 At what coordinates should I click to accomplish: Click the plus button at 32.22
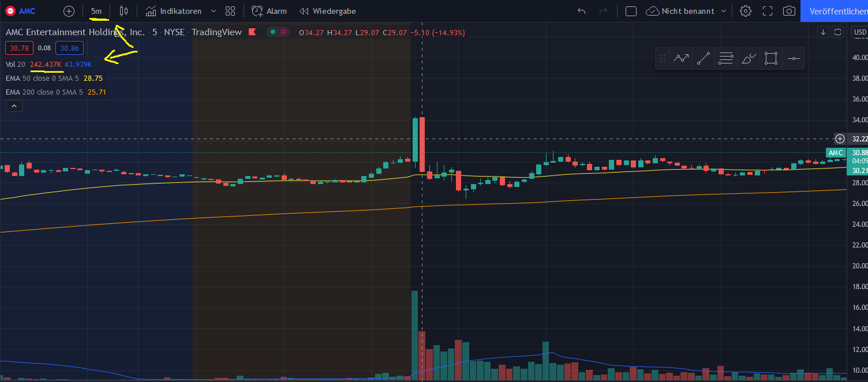coord(840,139)
